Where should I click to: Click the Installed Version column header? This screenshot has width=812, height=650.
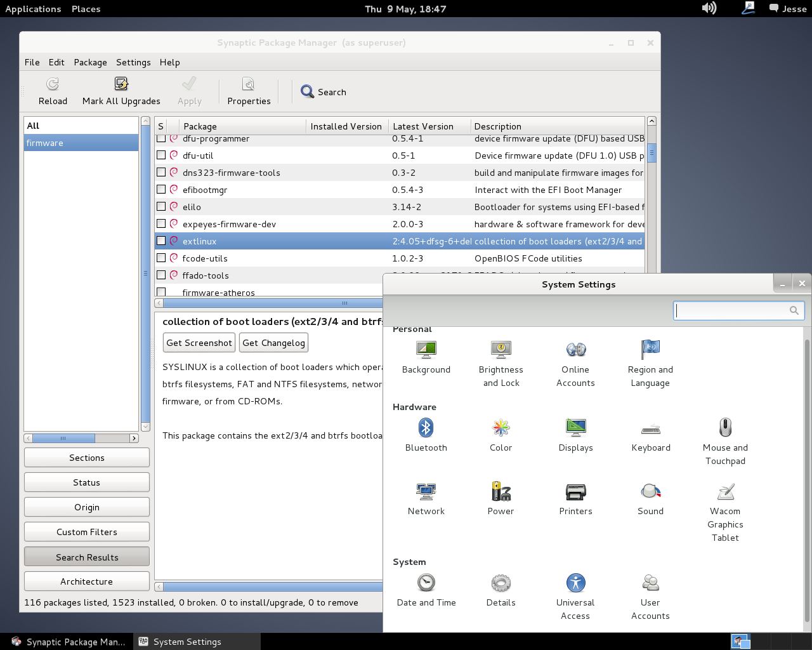point(347,126)
